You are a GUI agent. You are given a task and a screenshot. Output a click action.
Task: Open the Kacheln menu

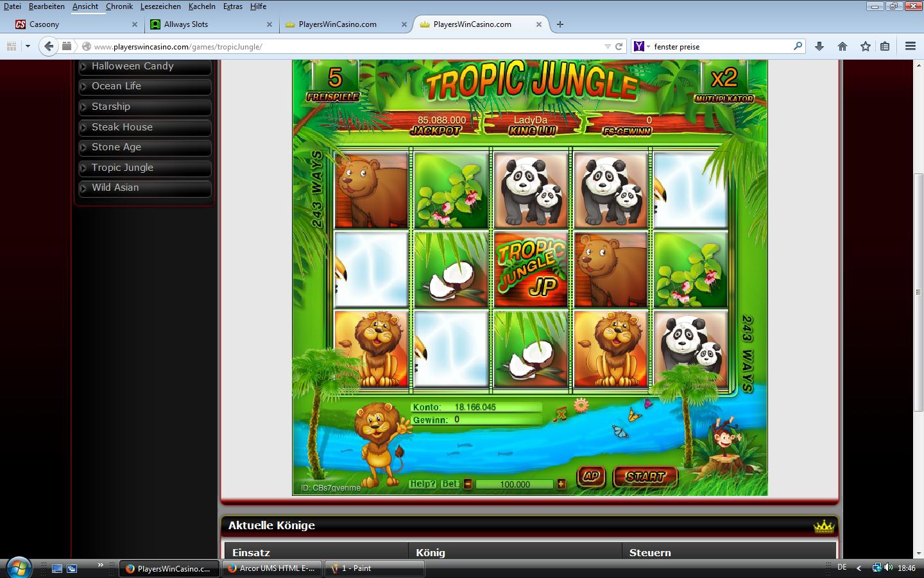coord(202,6)
